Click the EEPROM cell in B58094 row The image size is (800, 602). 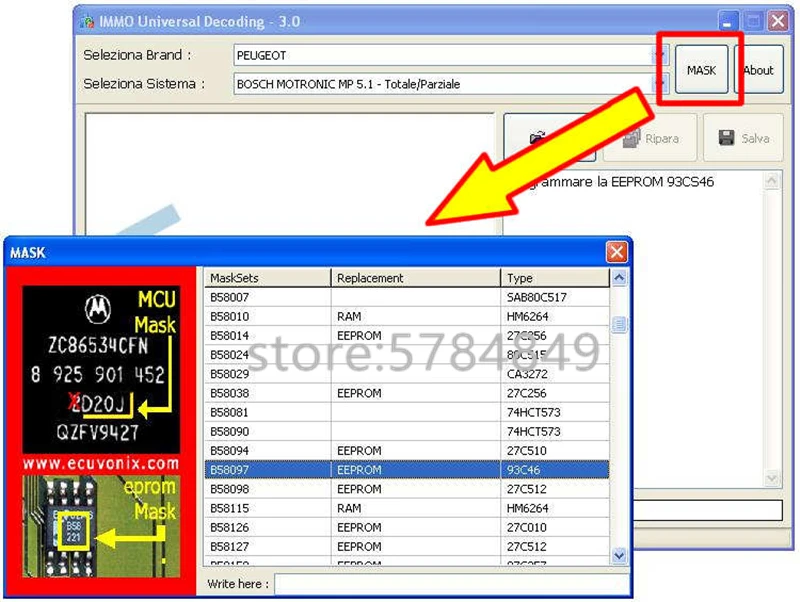(x=416, y=450)
